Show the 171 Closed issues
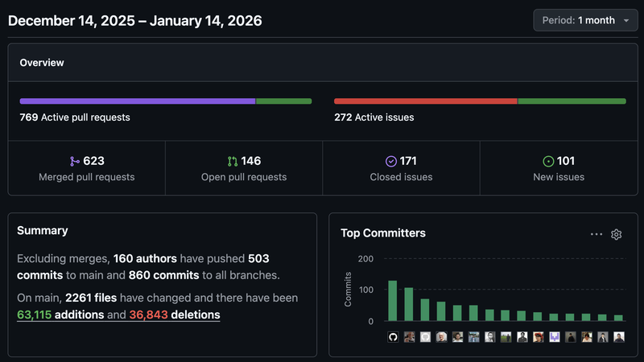The width and height of the screenshot is (644, 362). click(x=401, y=168)
